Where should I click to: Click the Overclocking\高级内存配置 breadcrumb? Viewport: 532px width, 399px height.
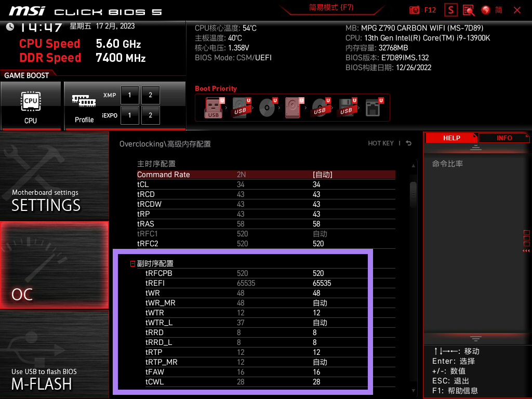[165, 144]
